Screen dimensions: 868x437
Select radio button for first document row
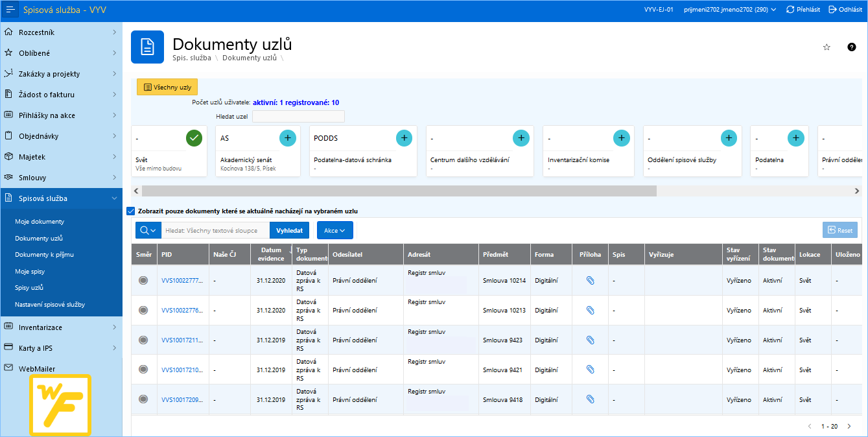tap(143, 281)
